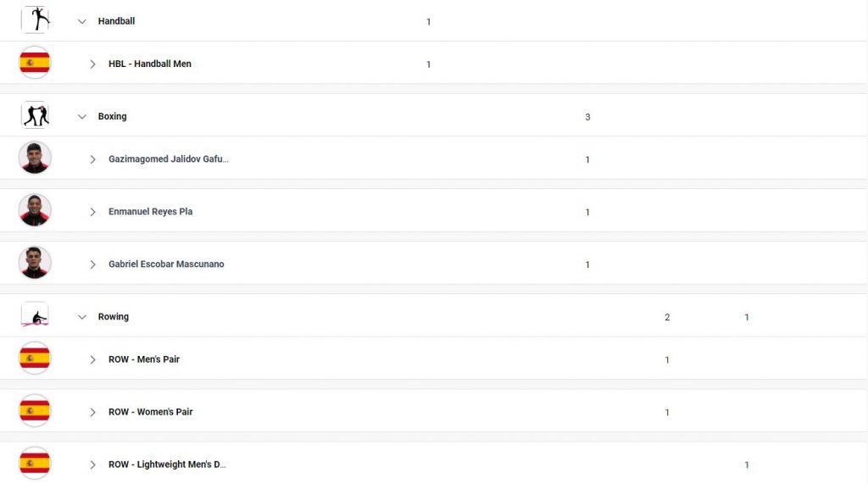This screenshot has width=868, height=484.
Task: Select the ROW - Lightweight Men's event label
Action: tap(167, 465)
